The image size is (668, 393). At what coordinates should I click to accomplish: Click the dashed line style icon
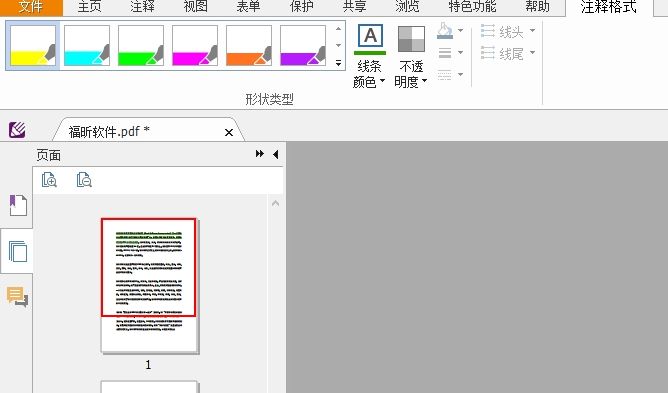pyautogui.click(x=445, y=75)
